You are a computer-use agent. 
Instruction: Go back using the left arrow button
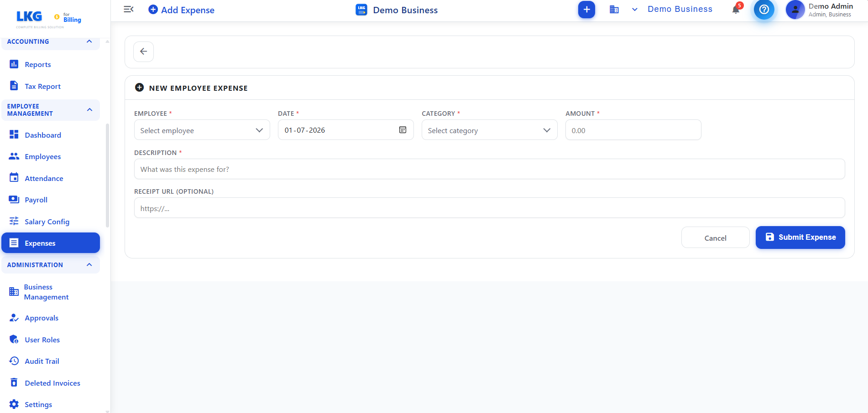[143, 52]
